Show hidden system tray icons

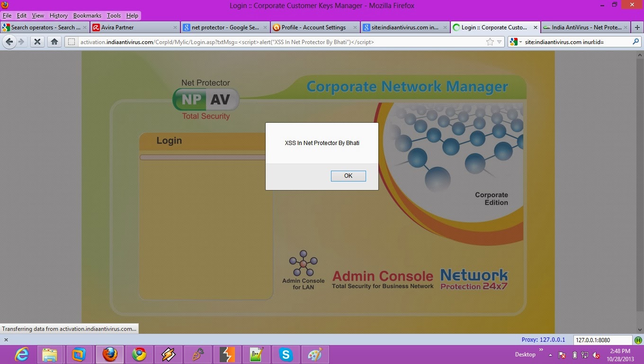(550, 355)
